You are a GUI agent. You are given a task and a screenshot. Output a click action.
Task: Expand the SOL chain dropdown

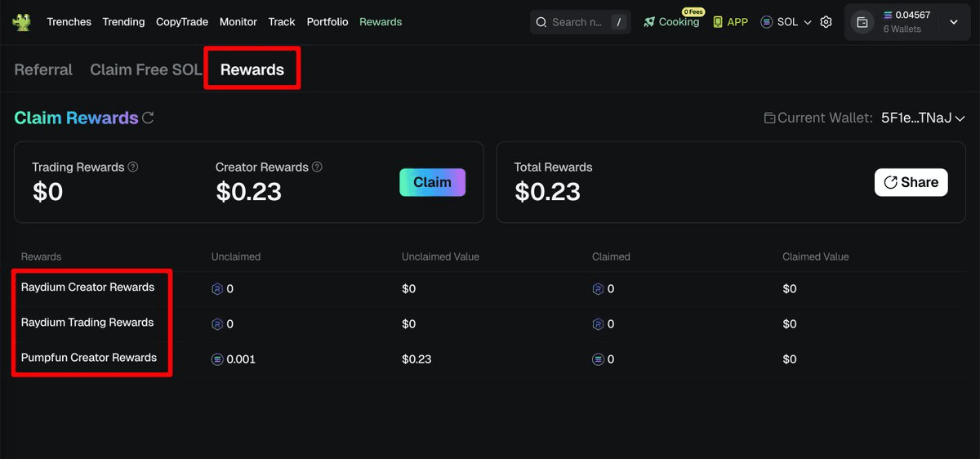(786, 22)
